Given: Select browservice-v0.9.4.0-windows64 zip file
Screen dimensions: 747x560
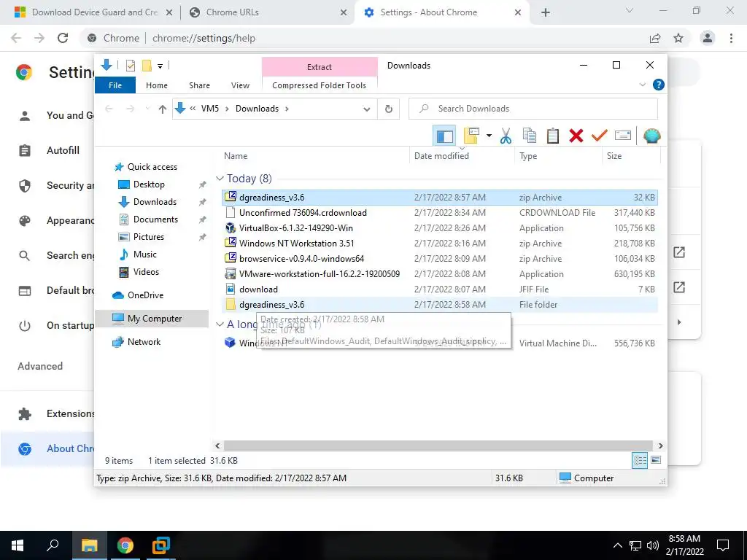Looking at the screenshot, I should point(440,259).
